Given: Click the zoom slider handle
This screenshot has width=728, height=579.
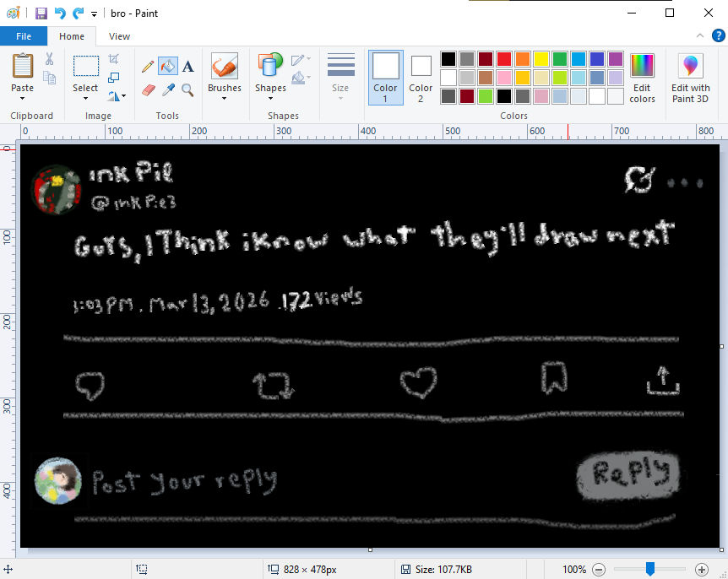Looking at the screenshot, I should coord(650,569).
